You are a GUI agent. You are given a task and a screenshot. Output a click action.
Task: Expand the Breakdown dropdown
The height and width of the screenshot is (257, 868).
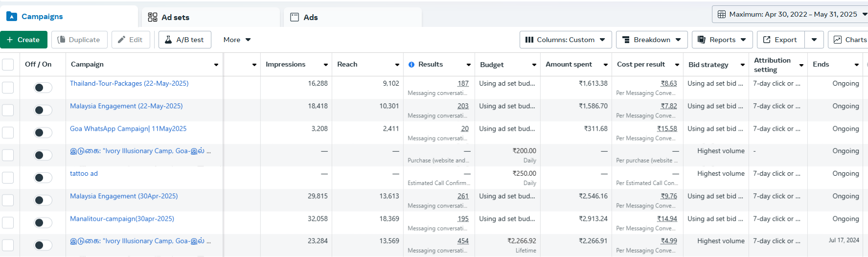point(651,40)
